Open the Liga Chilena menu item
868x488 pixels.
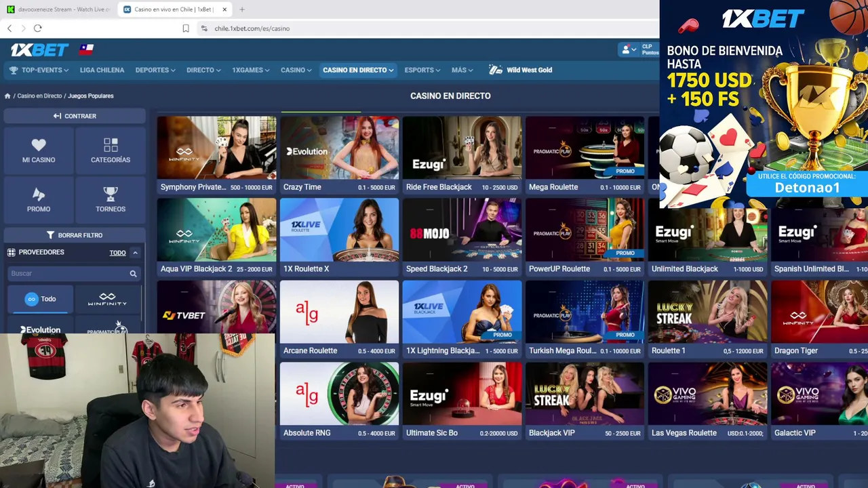pyautogui.click(x=102, y=70)
